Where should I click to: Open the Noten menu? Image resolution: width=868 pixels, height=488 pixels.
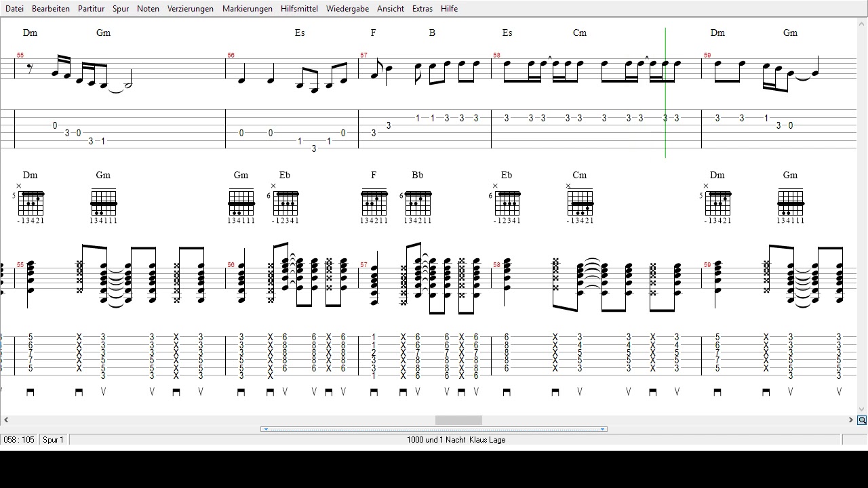tap(148, 9)
